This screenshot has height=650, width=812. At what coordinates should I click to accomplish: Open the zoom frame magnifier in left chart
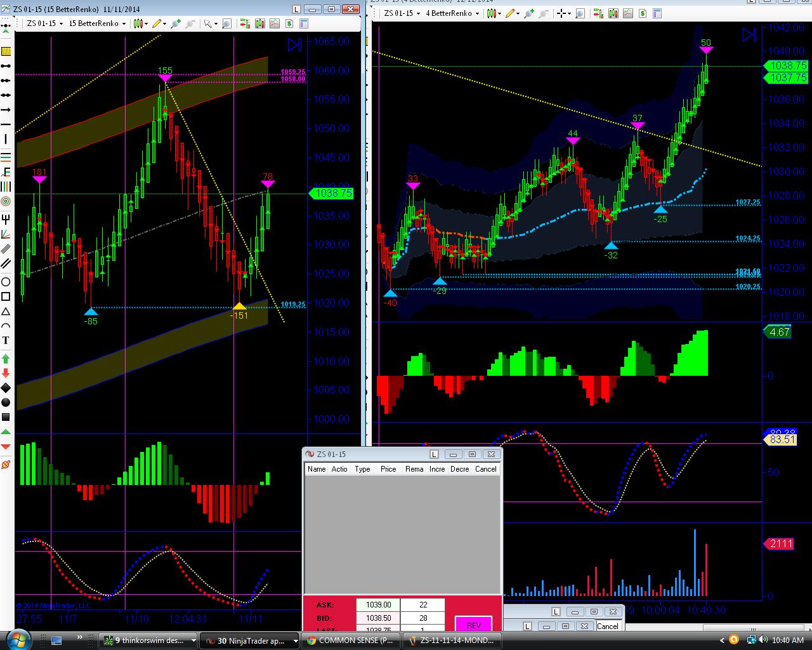pos(226,23)
